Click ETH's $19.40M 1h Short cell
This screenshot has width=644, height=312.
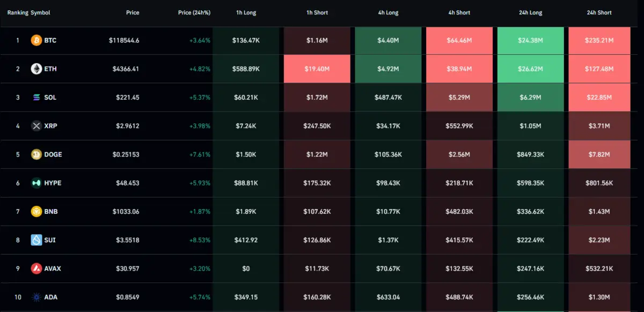pos(317,69)
